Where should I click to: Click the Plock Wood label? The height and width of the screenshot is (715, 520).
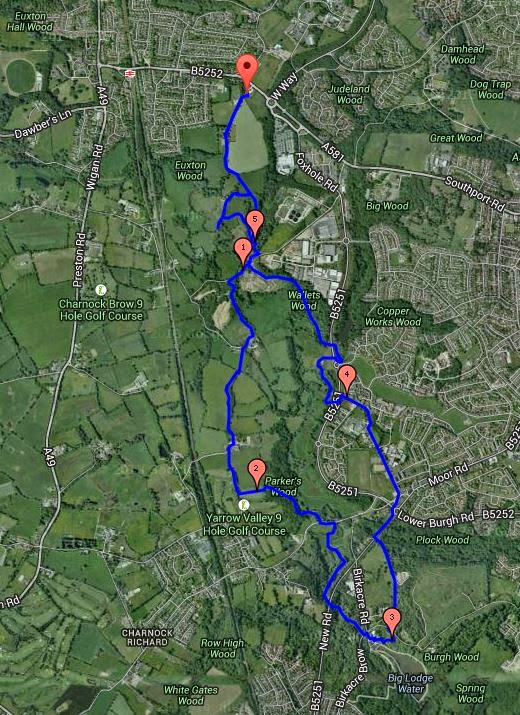442,540
